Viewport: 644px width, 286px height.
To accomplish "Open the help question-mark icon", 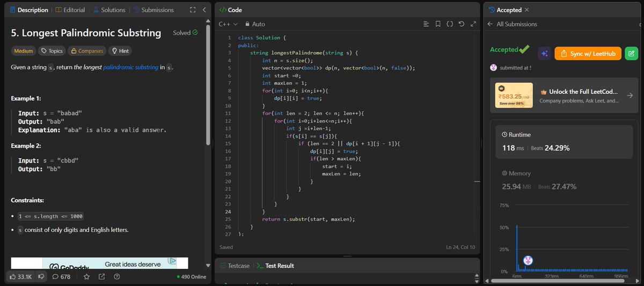I will coord(116,277).
